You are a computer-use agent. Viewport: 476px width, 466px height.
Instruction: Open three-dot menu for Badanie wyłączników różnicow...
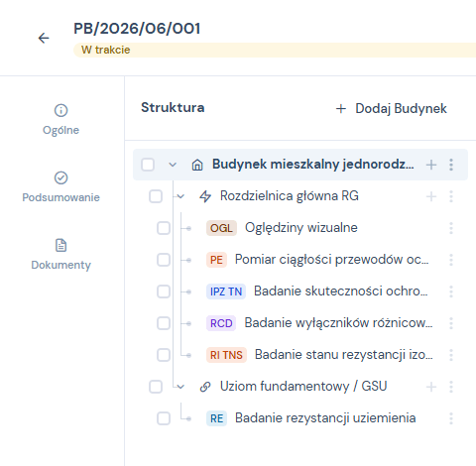coord(451,323)
